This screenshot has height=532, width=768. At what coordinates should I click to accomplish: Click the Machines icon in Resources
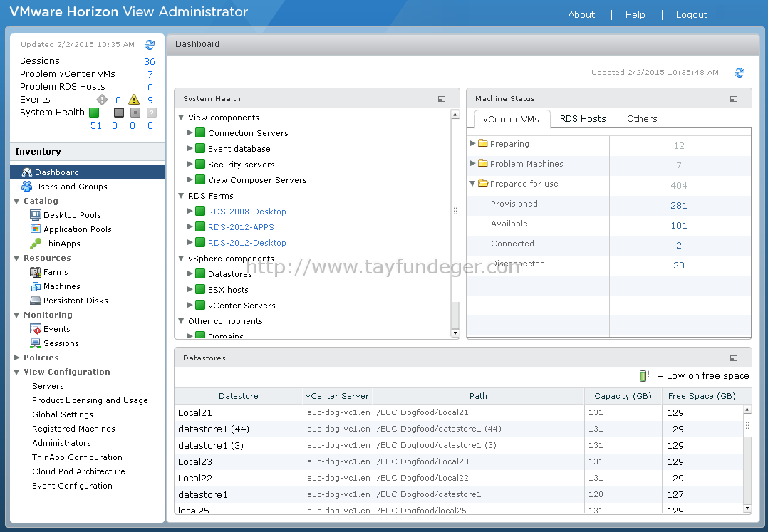point(36,286)
